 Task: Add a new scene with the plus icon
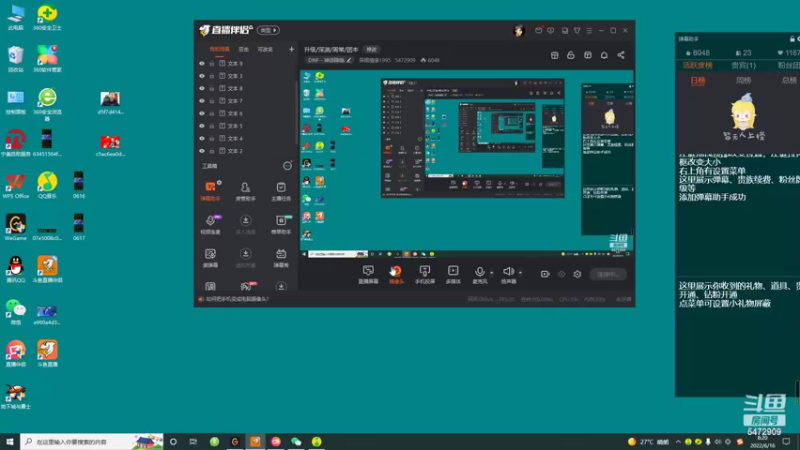click(291, 49)
